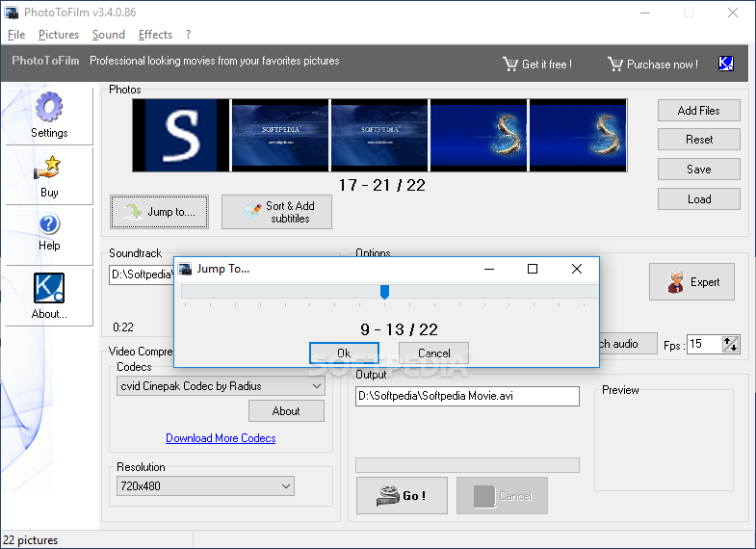Click the Buy star icon
756x549 pixels.
pos(47,168)
